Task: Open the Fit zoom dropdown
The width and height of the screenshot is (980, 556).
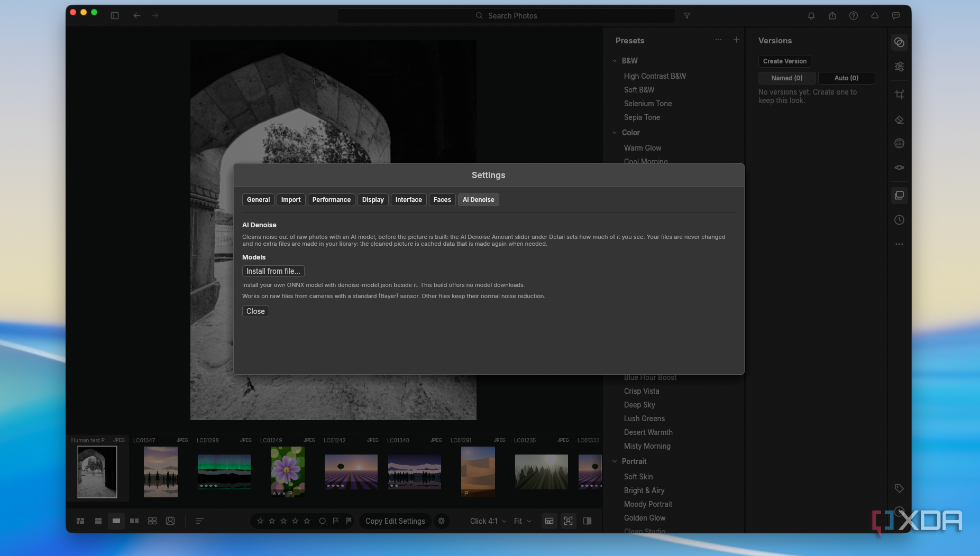Action: (x=523, y=521)
